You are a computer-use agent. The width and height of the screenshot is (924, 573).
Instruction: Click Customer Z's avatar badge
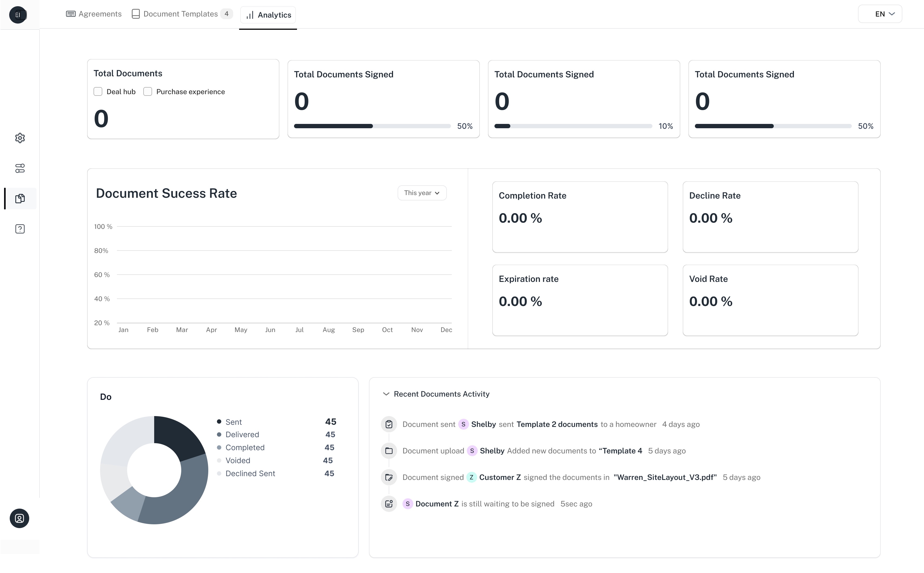pos(471,477)
